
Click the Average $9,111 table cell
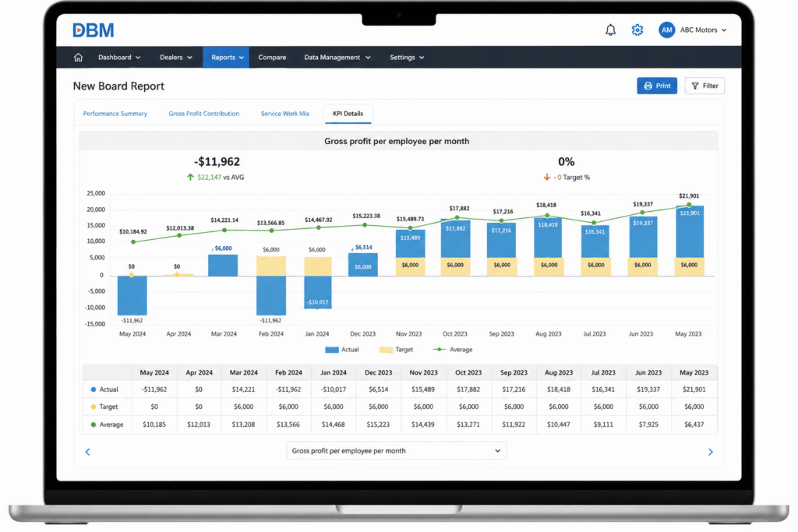pos(603,425)
